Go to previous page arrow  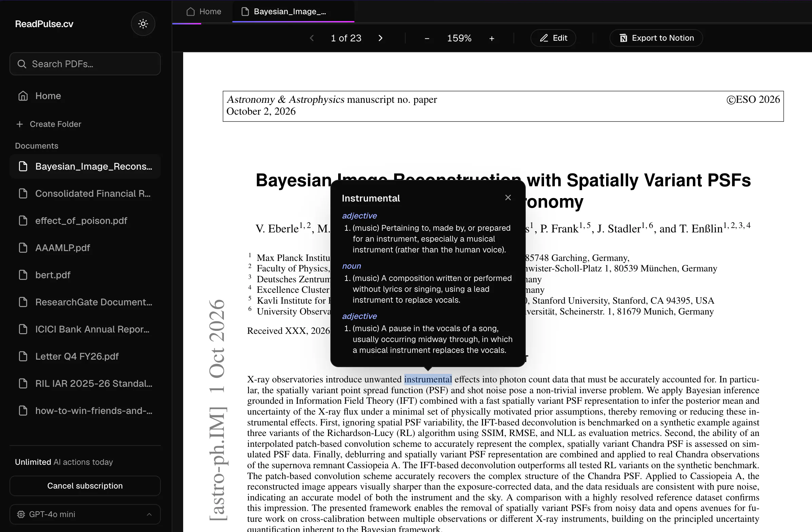coord(311,38)
